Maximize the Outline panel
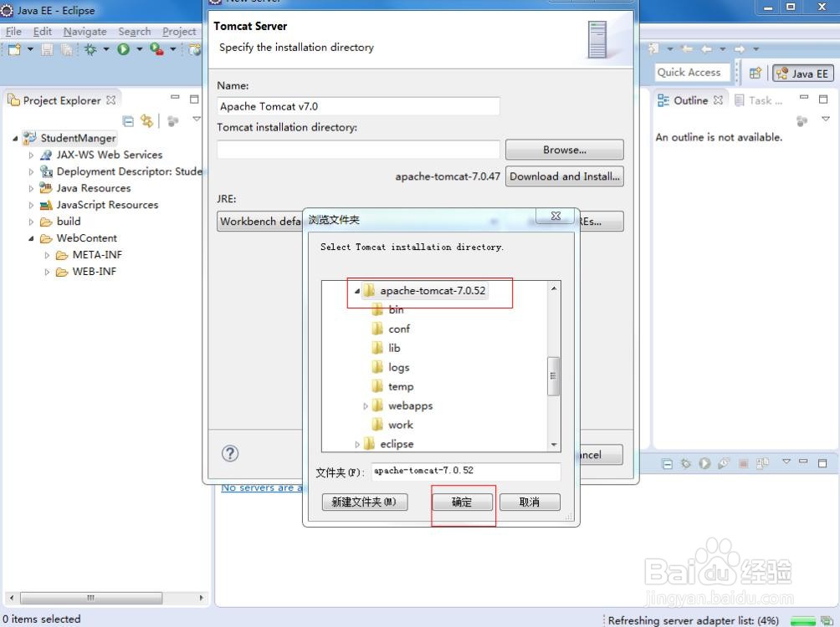The image size is (840, 627). pos(823,99)
